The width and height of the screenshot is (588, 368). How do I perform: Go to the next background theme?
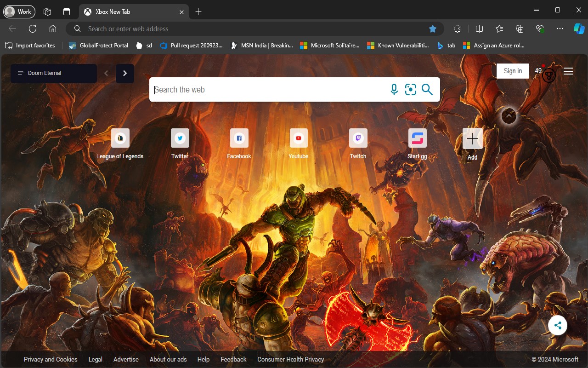click(125, 74)
